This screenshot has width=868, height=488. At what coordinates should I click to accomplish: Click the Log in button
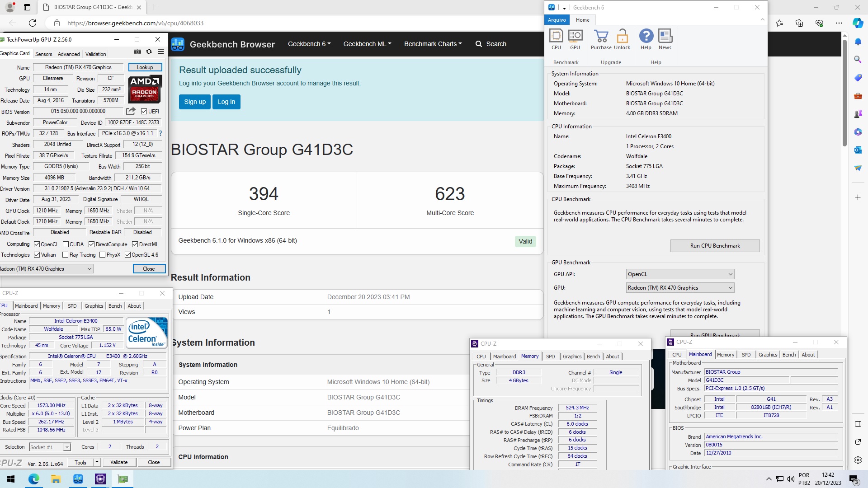coord(226,102)
